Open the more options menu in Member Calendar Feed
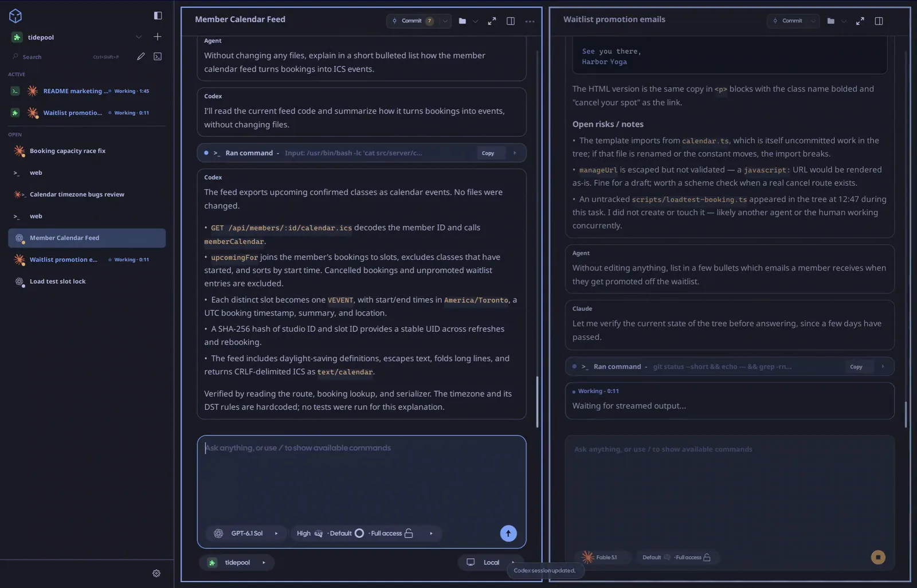917x588 pixels. coord(530,21)
